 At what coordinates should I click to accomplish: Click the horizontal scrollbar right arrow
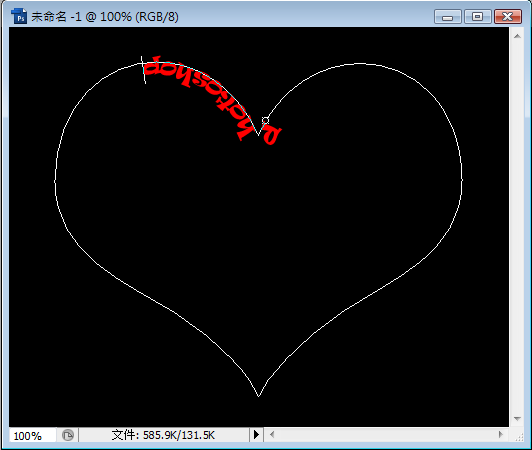coord(500,434)
